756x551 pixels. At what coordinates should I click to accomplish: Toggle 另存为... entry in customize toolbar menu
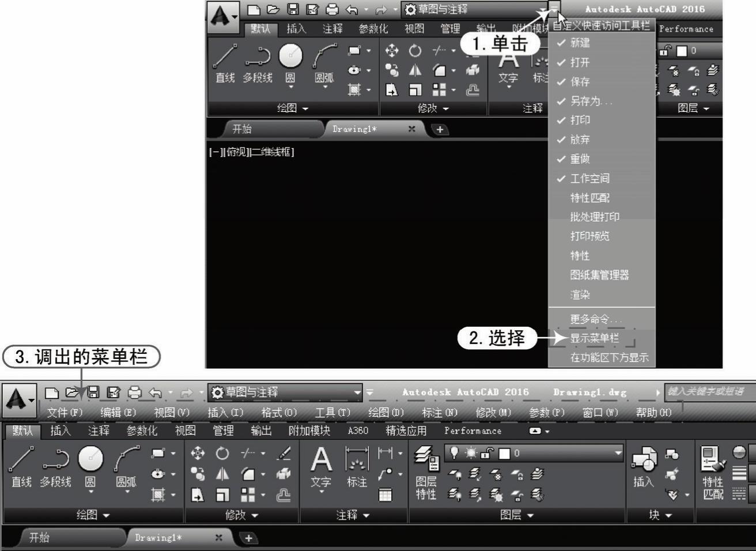click(x=602, y=101)
